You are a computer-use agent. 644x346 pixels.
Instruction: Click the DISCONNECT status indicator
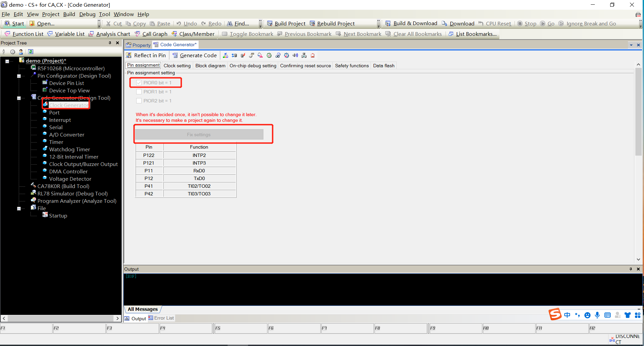click(x=625, y=339)
